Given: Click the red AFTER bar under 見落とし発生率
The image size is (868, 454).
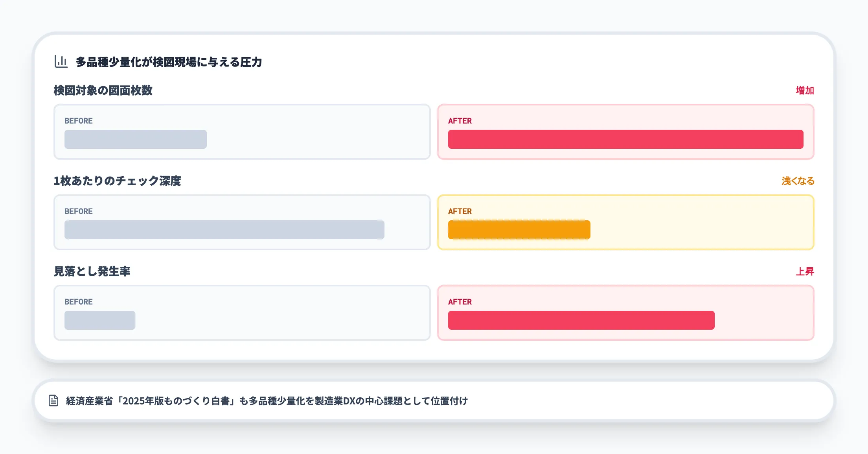Looking at the screenshot, I should tap(581, 320).
